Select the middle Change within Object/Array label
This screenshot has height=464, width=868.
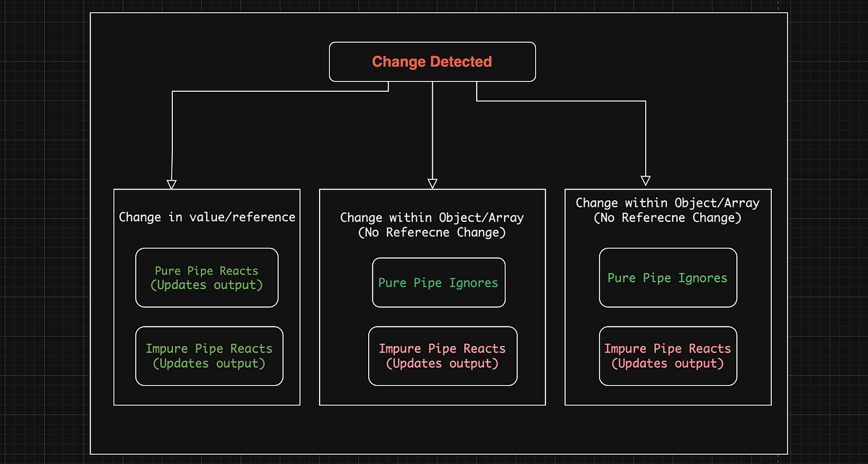click(432, 218)
